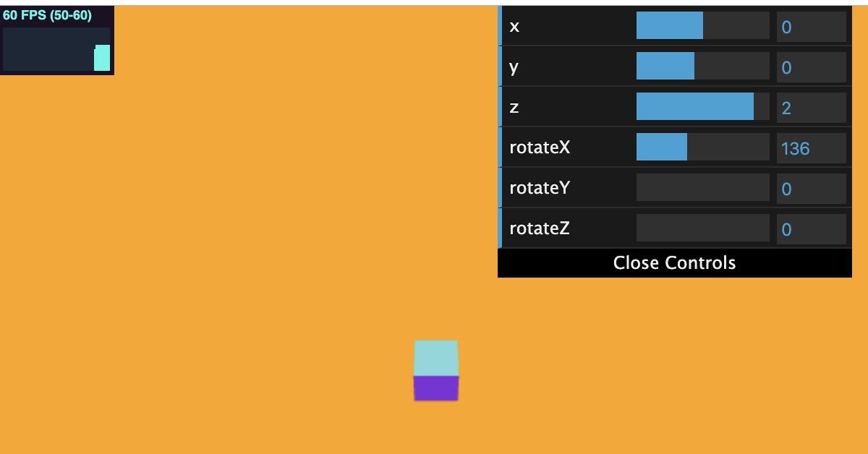Focus the z value field showing 2
This screenshot has height=454, width=868.
811,108
